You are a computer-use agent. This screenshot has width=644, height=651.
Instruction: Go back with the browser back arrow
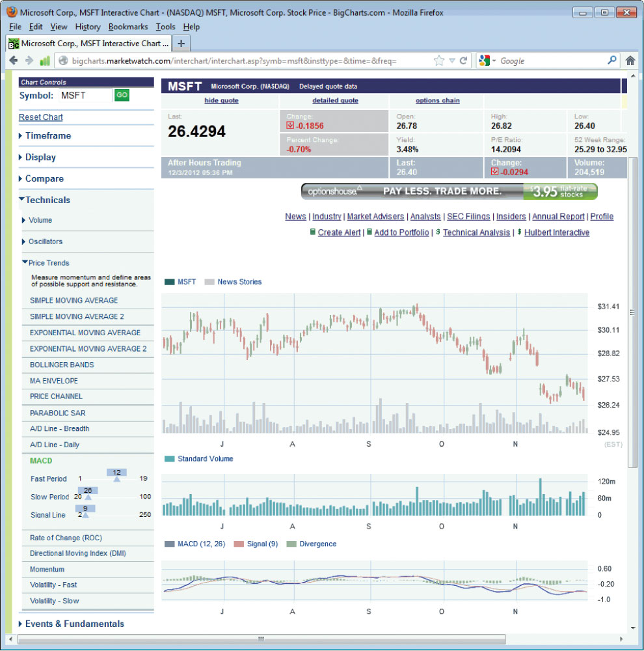pyautogui.click(x=13, y=61)
